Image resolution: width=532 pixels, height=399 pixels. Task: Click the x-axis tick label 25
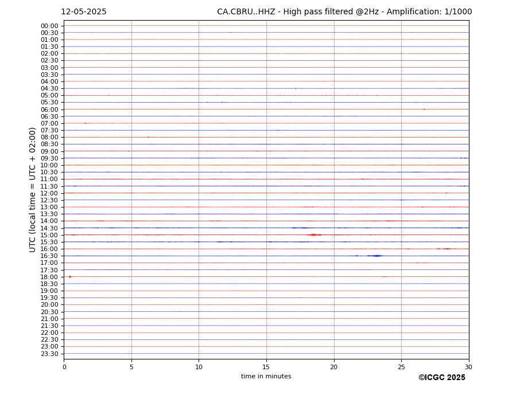click(401, 367)
